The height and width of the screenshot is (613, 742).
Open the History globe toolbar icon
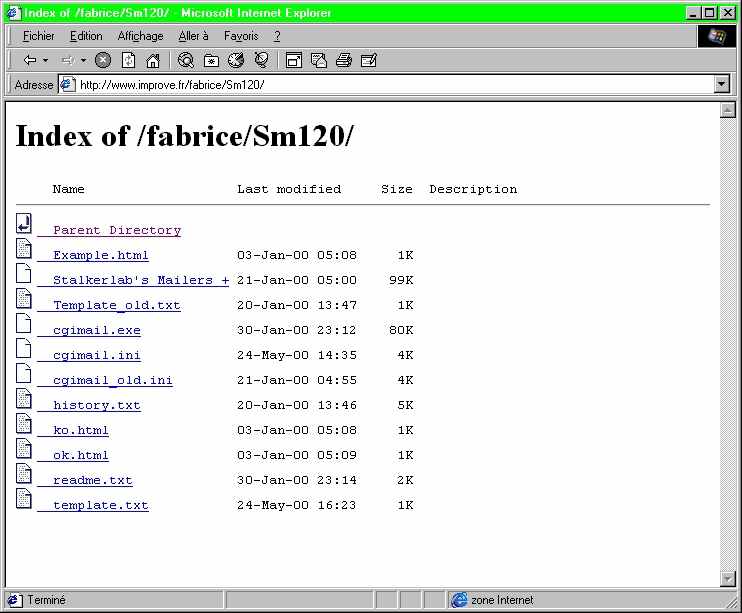click(x=236, y=60)
